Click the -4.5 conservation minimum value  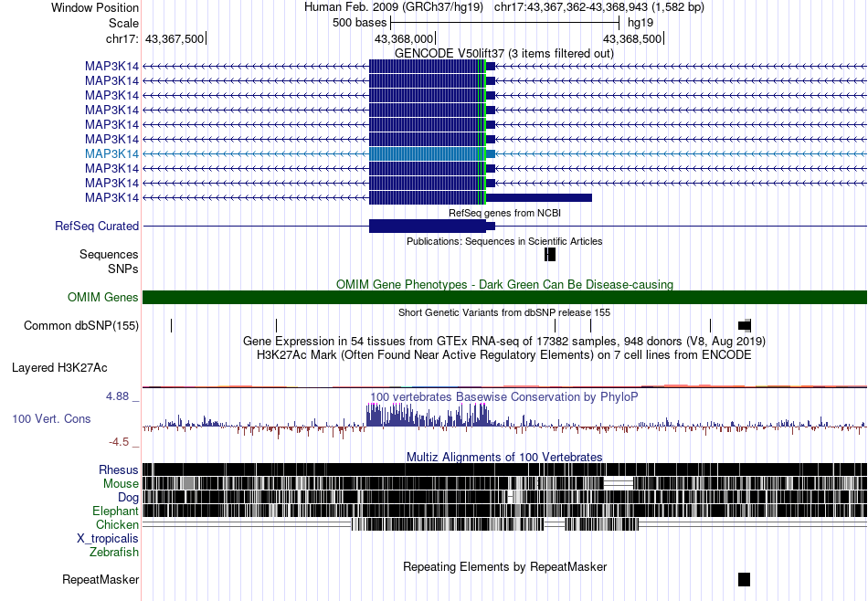(119, 442)
